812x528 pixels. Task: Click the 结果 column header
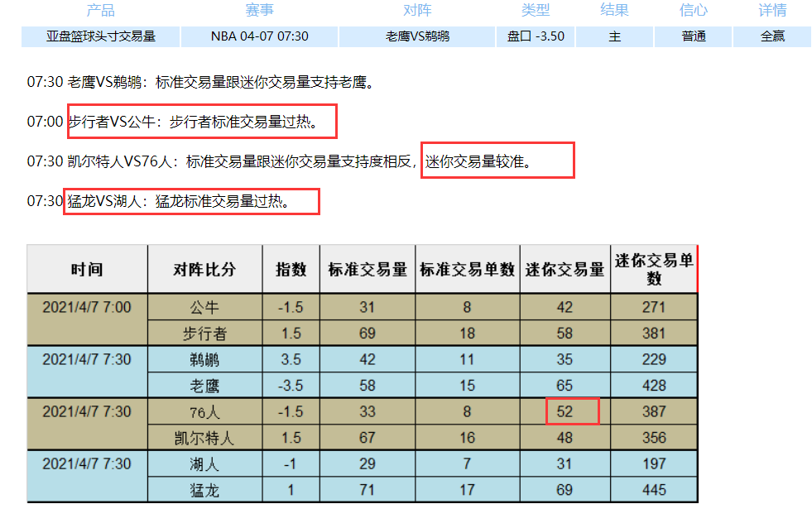[x=615, y=10]
